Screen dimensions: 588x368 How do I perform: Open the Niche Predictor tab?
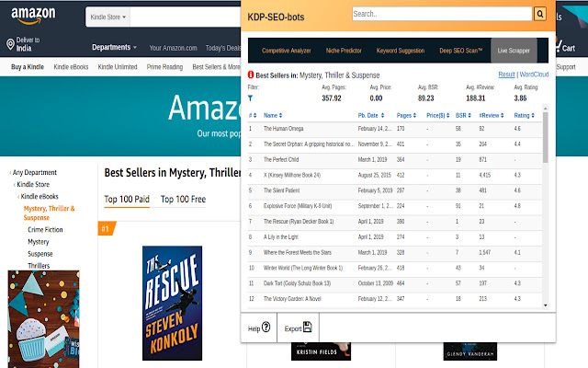click(x=344, y=51)
